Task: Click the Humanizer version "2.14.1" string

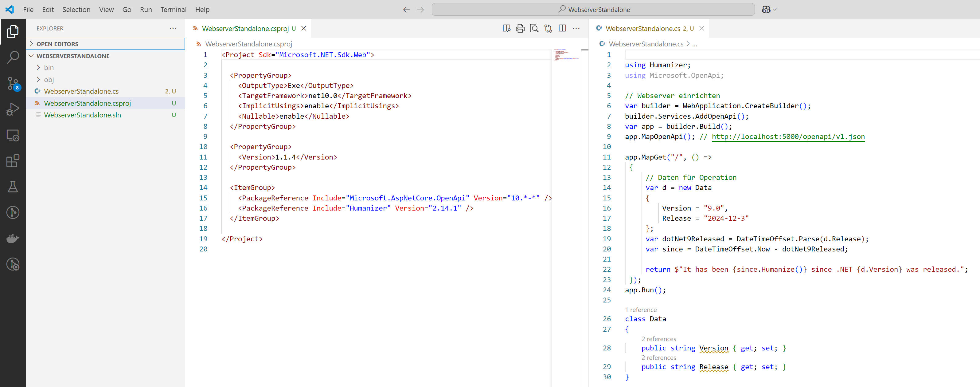Action: tap(445, 208)
